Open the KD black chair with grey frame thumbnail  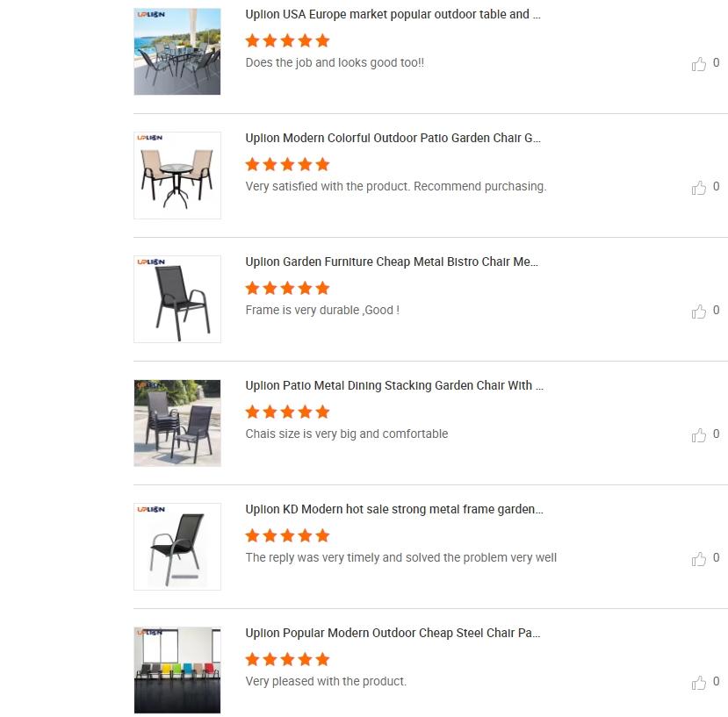(x=177, y=547)
